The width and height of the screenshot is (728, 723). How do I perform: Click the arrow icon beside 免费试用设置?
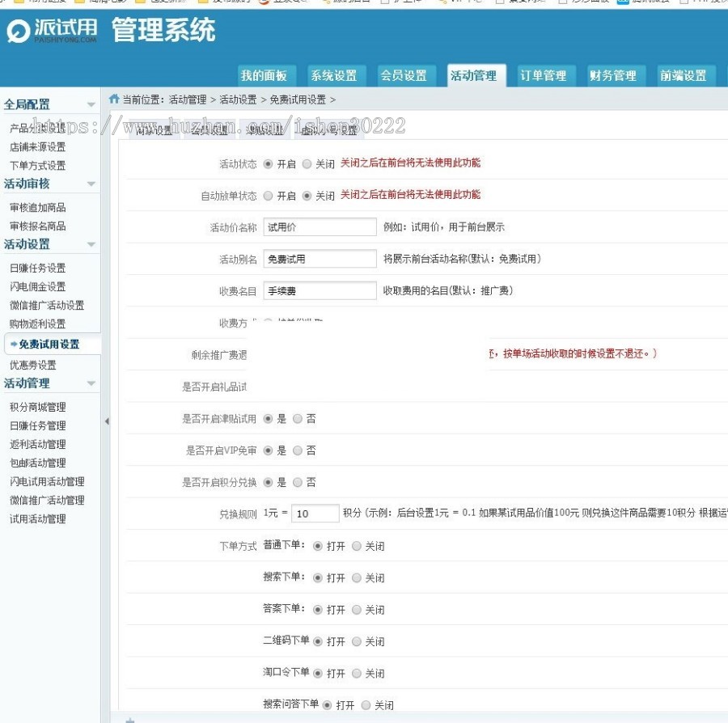(x=14, y=344)
